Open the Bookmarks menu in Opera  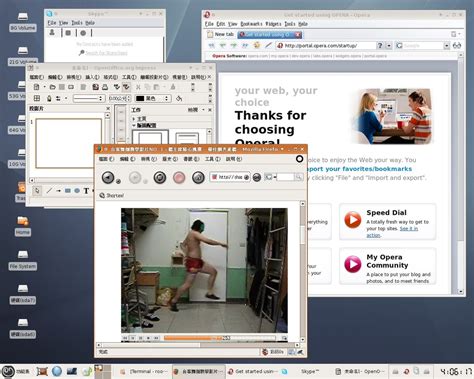[x=251, y=24]
